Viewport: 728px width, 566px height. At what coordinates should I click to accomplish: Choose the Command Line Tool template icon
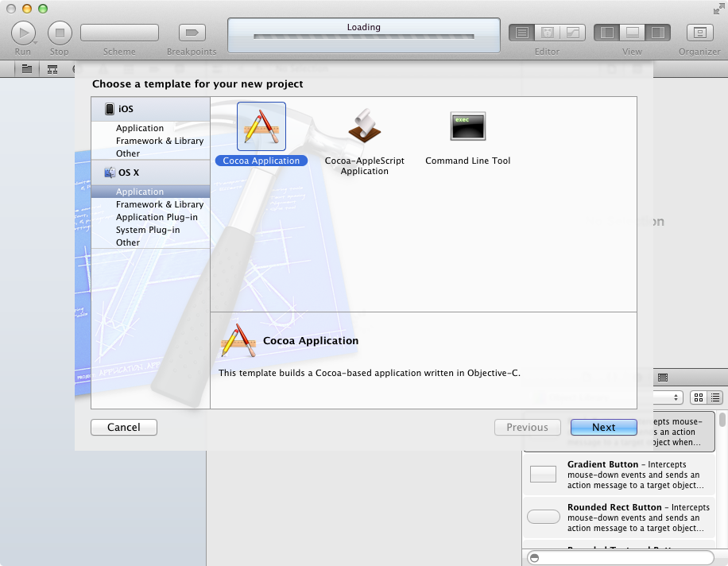click(468, 126)
